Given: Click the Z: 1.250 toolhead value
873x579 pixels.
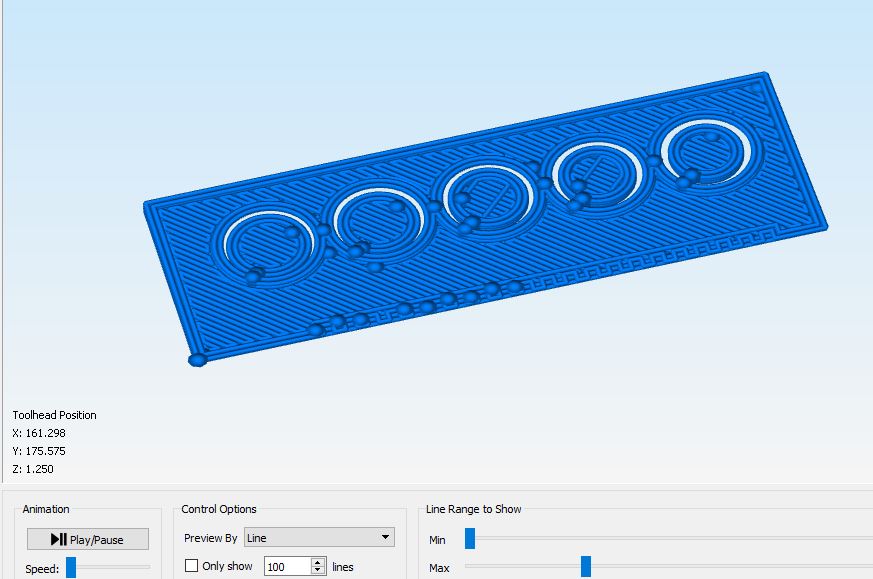Looking at the screenshot, I should (x=33, y=469).
